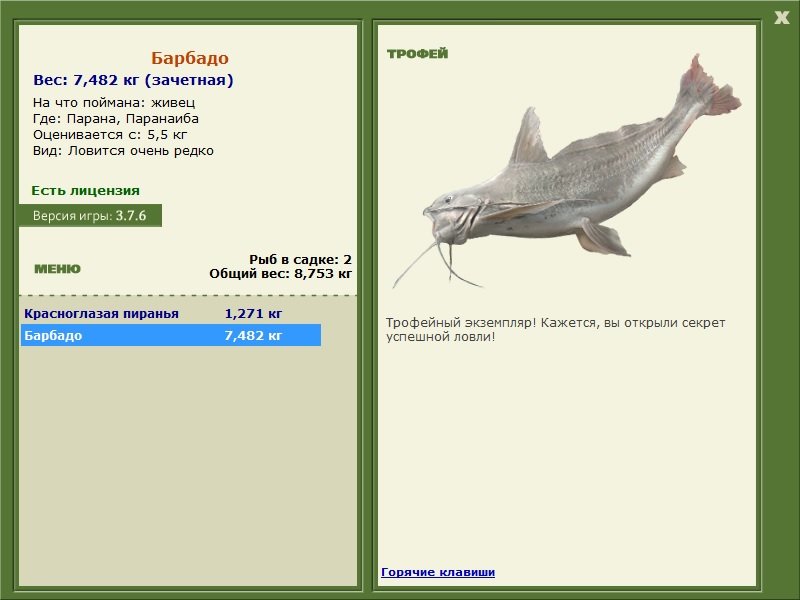Click the Вес: 7,482 кг (зачетная) line
This screenshot has height=600, width=800.
133,80
